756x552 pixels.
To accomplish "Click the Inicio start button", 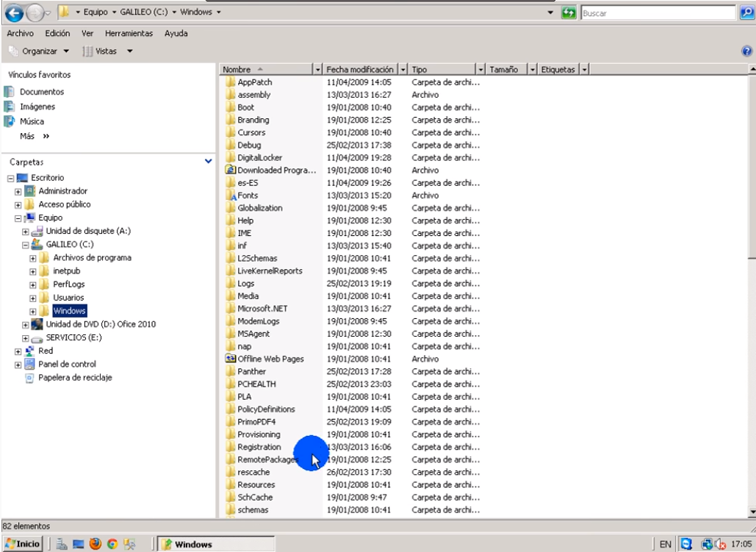I will tap(22, 544).
